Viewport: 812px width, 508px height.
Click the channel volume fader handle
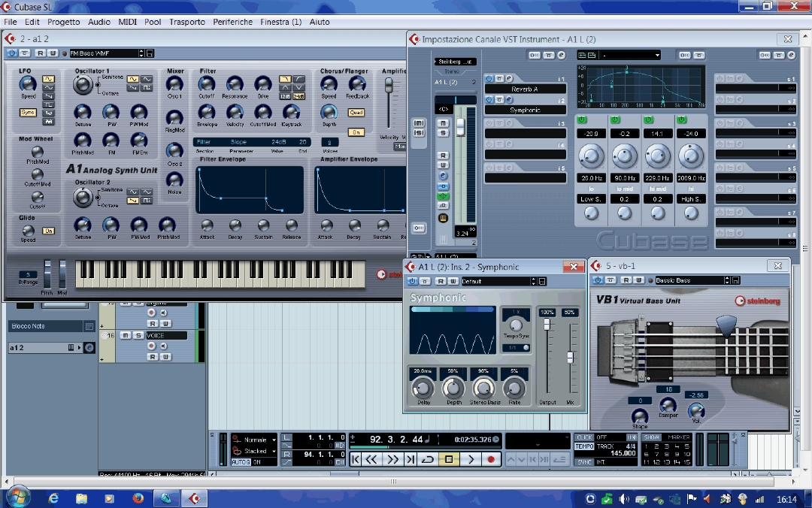tap(460, 127)
